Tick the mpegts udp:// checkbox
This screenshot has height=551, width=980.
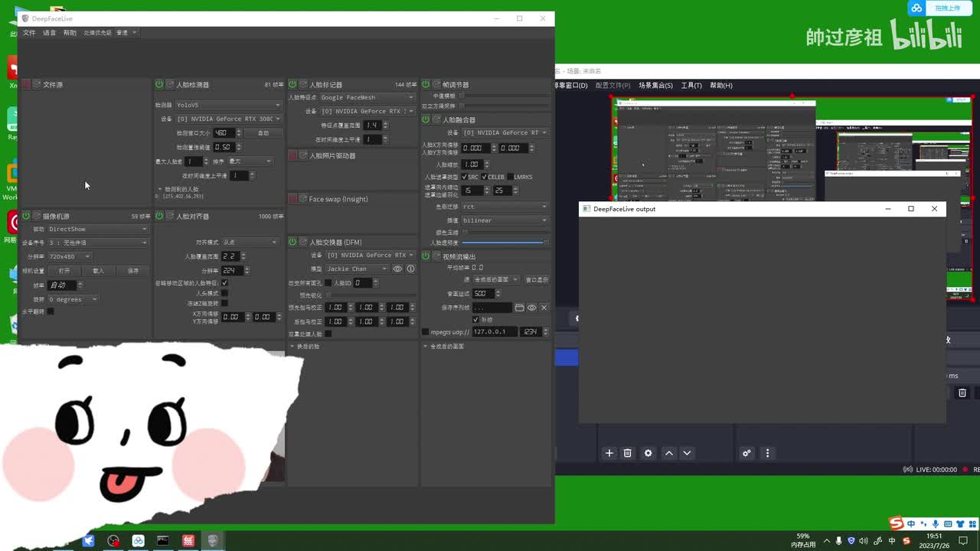point(426,332)
